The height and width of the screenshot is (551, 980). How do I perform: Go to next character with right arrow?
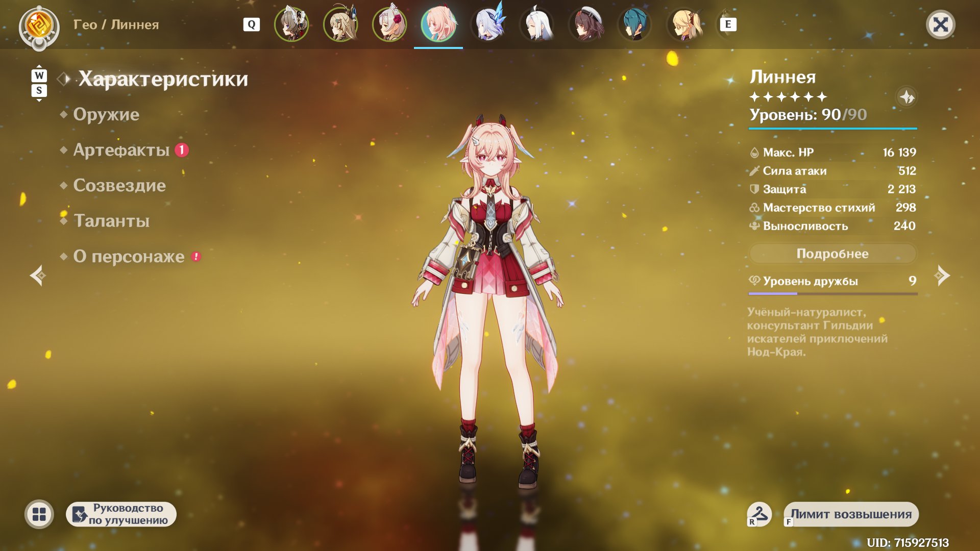coord(942,275)
